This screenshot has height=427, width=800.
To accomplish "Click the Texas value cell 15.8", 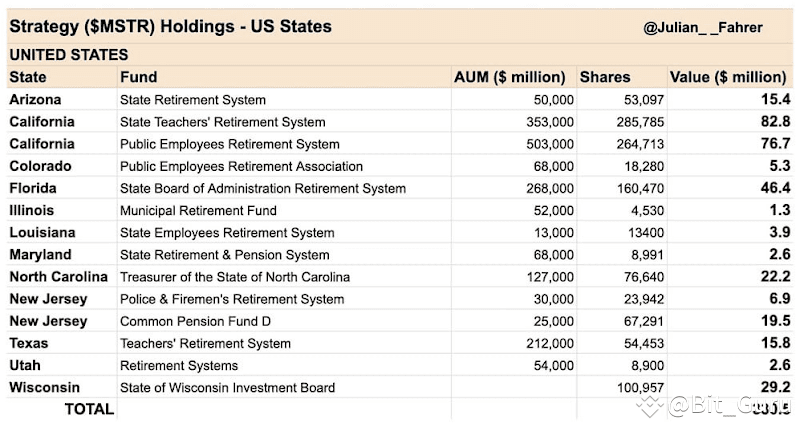I will (x=773, y=343).
